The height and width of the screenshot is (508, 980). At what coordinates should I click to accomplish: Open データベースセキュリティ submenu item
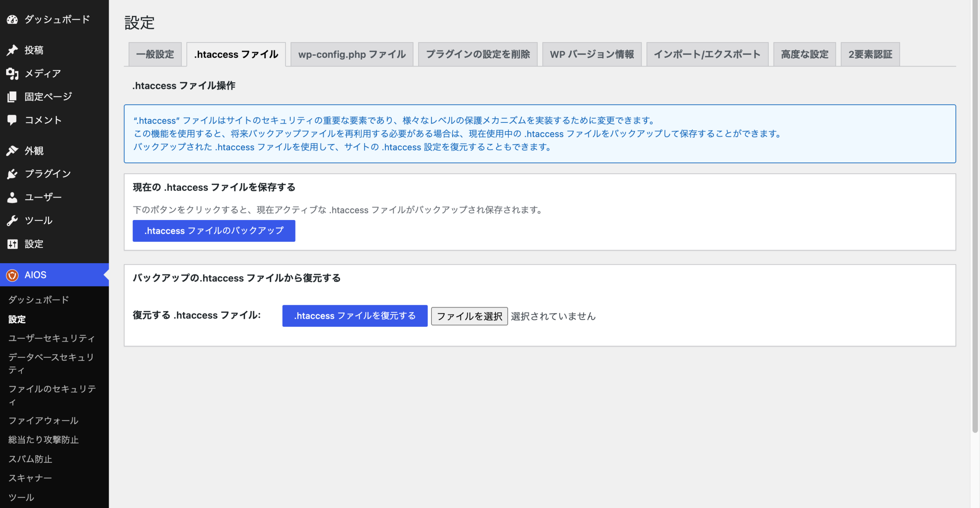(52, 363)
